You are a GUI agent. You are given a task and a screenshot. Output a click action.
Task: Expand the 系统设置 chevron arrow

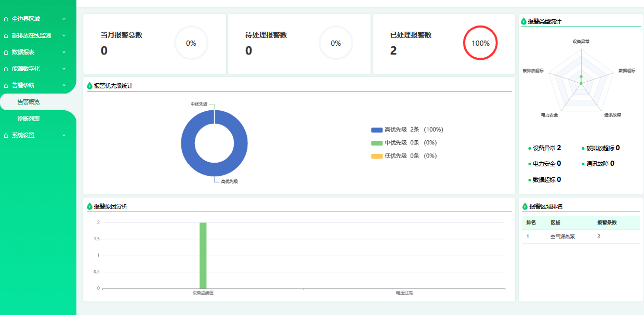[x=64, y=136]
